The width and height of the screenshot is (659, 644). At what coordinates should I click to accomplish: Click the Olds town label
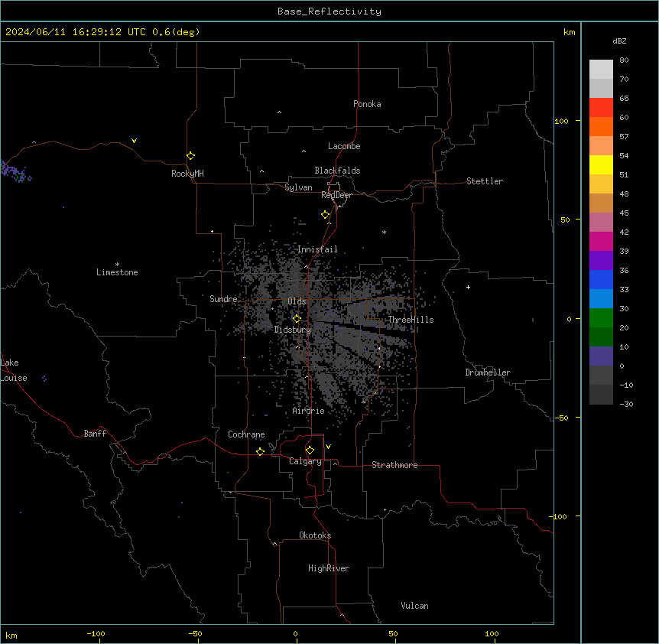click(297, 301)
